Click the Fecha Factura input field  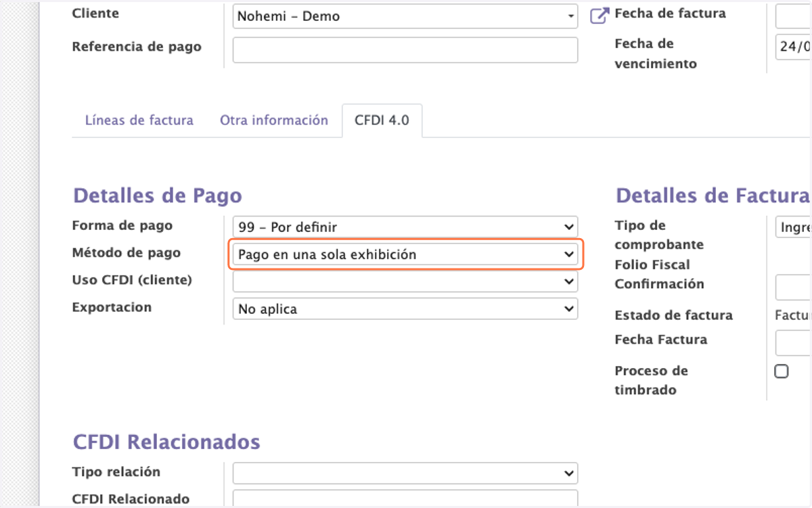coord(793,343)
